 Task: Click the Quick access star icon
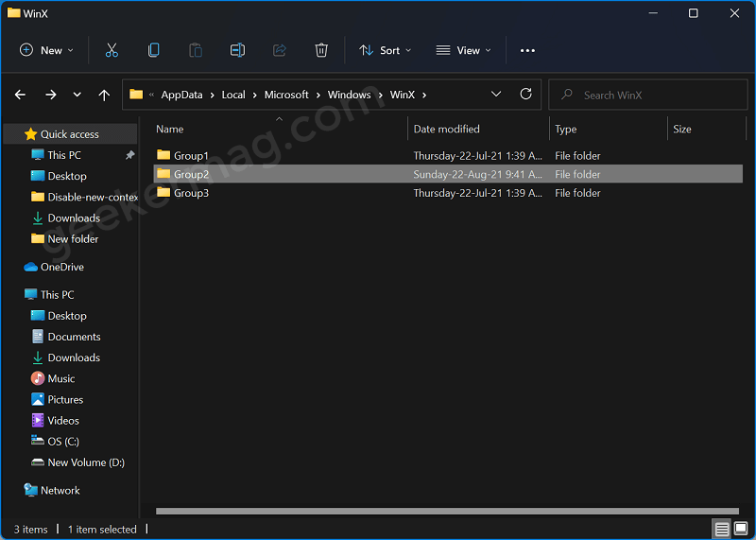click(x=31, y=134)
